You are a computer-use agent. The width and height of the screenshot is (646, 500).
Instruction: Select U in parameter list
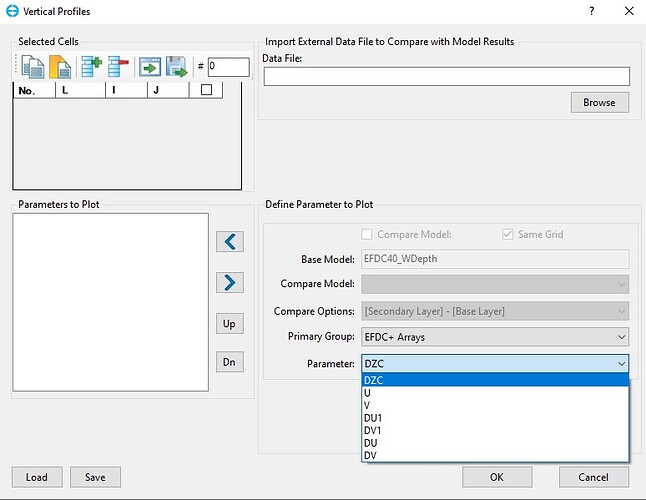[495, 393]
